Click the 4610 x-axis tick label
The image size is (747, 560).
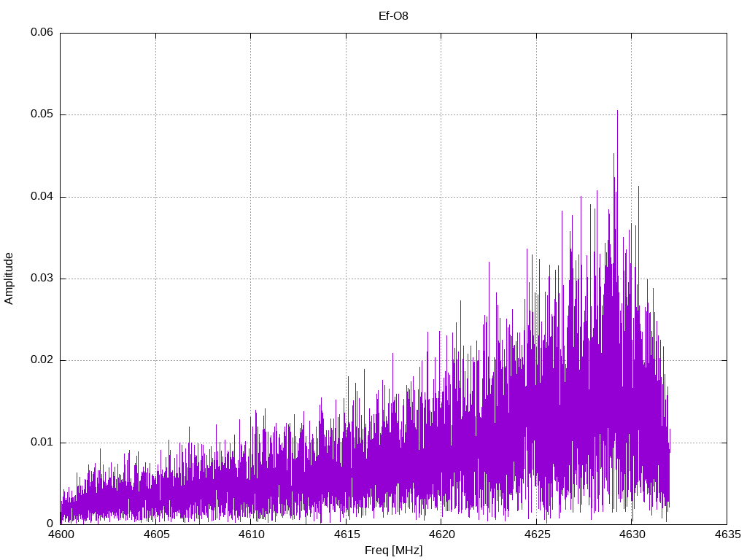tap(251, 534)
